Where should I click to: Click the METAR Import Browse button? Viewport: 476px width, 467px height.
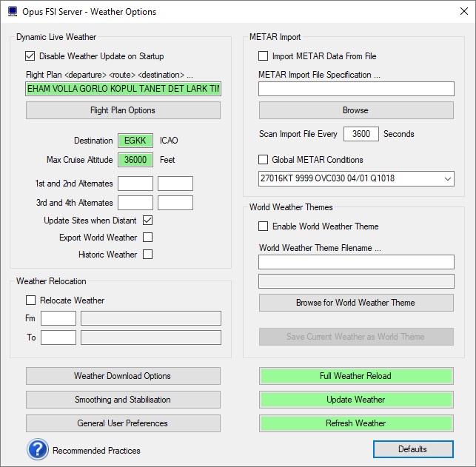pyautogui.click(x=356, y=110)
